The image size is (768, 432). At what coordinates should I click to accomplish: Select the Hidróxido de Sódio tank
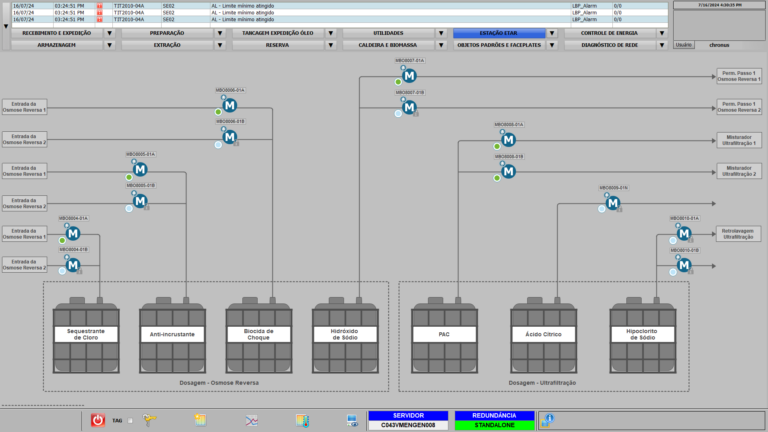tap(345, 335)
